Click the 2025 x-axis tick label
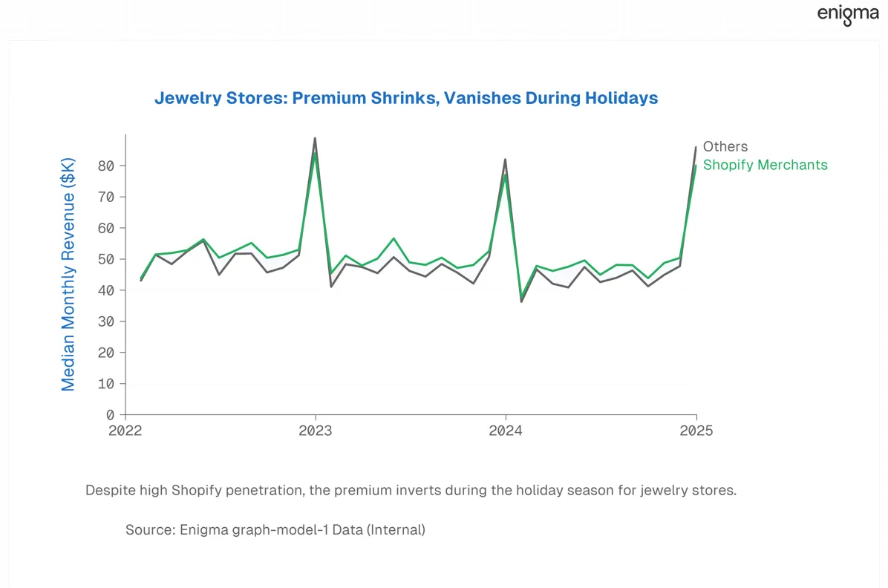The height and width of the screenshot is (588, 888). 696,431
